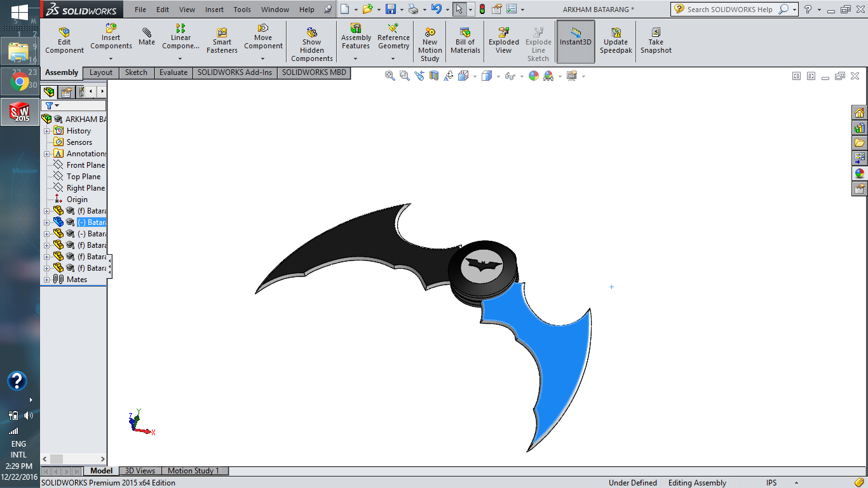
Task: Open Chrome from the taskbar
Action: pyautogui.click(x=19, y=81)
